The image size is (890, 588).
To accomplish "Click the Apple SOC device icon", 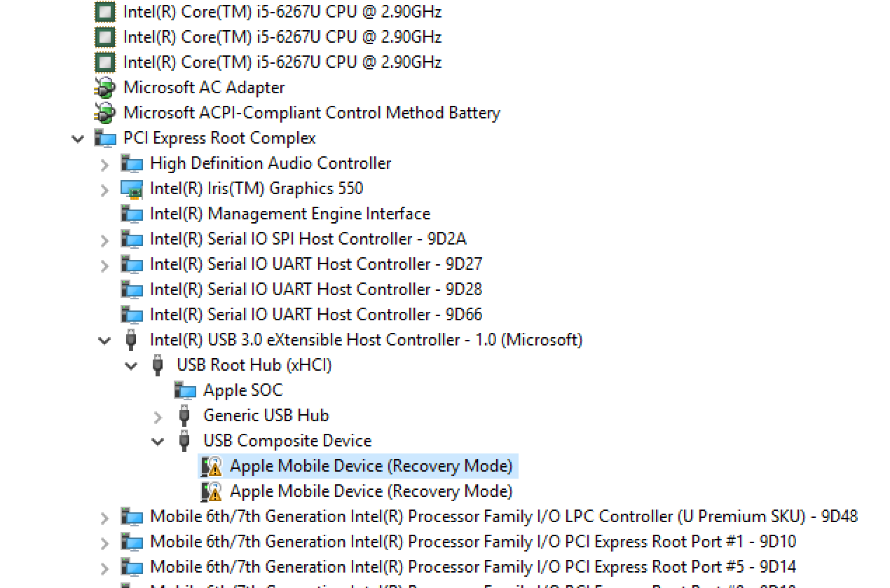I will 185,390.
